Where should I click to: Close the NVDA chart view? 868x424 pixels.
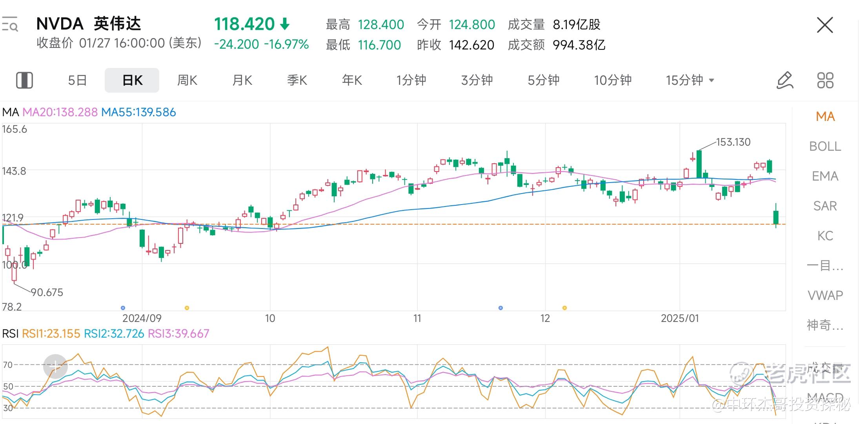[x=825, y=25]
